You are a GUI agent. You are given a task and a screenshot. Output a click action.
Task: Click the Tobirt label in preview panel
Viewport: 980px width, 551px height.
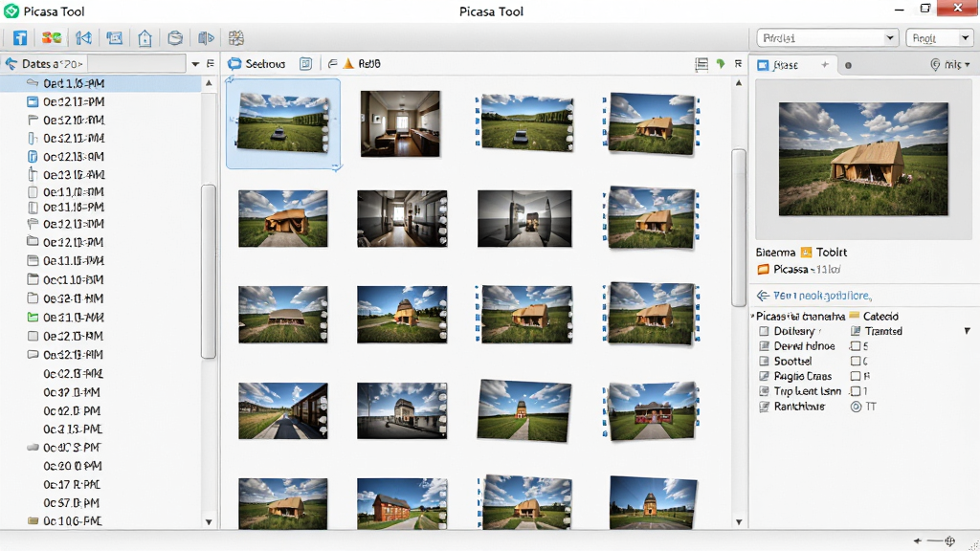click(x=832, y=253)
